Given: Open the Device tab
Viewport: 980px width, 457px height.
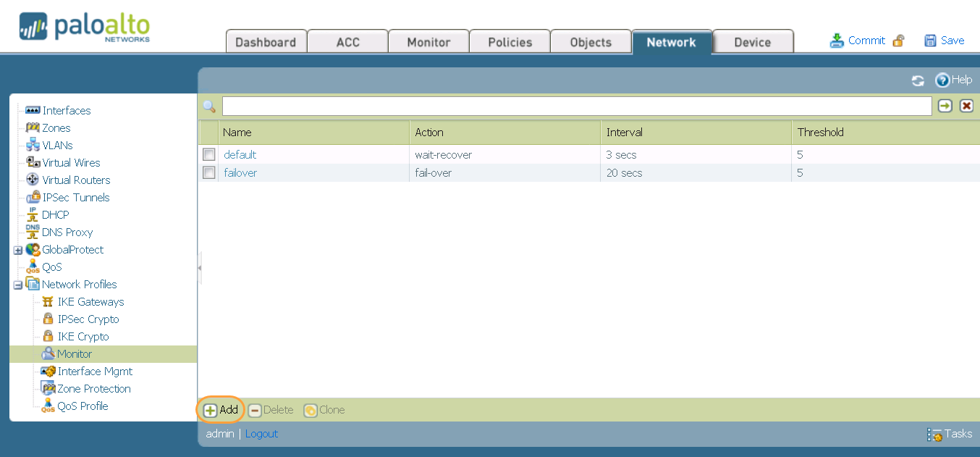Looking at the screenshot, I should click(x=752, y=42).
